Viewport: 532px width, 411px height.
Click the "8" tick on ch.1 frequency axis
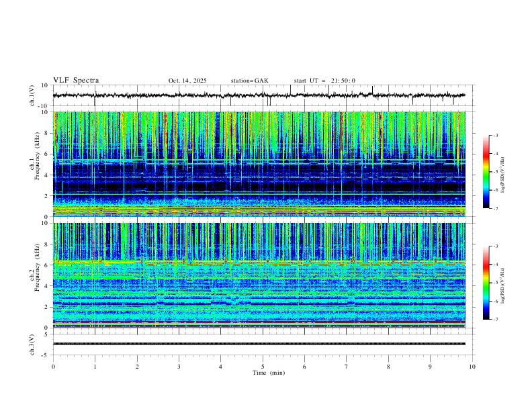click(47, 133)
